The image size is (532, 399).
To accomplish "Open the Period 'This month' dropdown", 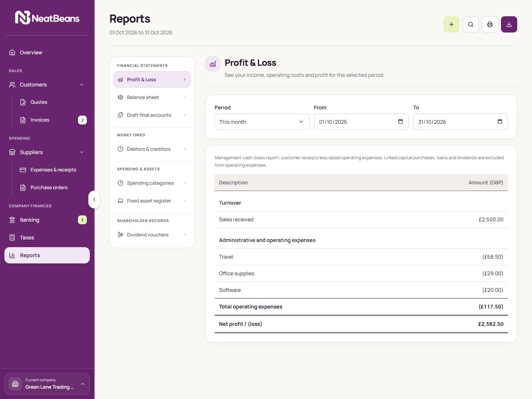I will pyautogui.click(x=262, y=122).
